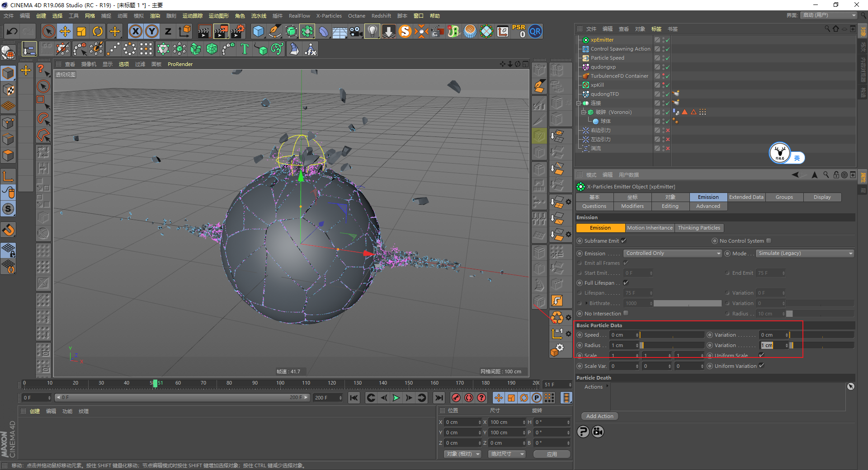Click the Record Active Objects keyframe button
Image resolution: width=868 pixels, height=470 pixels.
coord(456,398)
